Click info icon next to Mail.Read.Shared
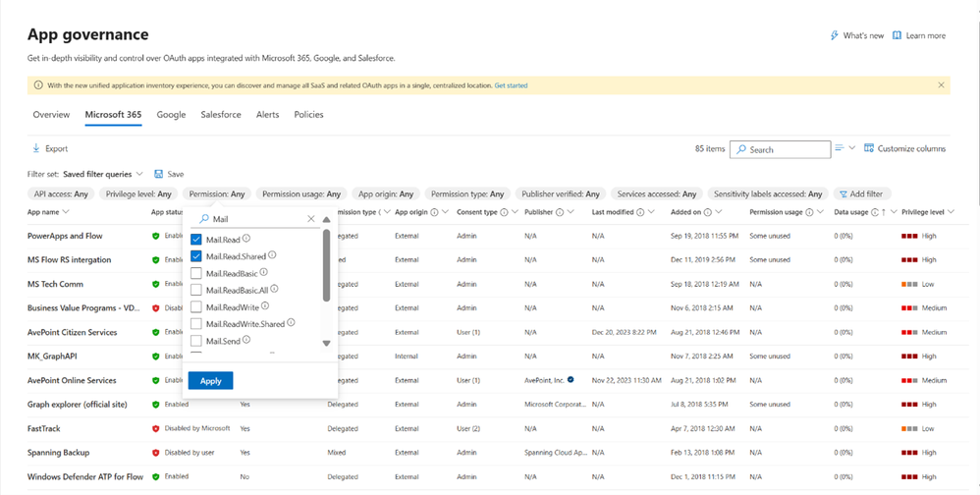 point(272,255)
